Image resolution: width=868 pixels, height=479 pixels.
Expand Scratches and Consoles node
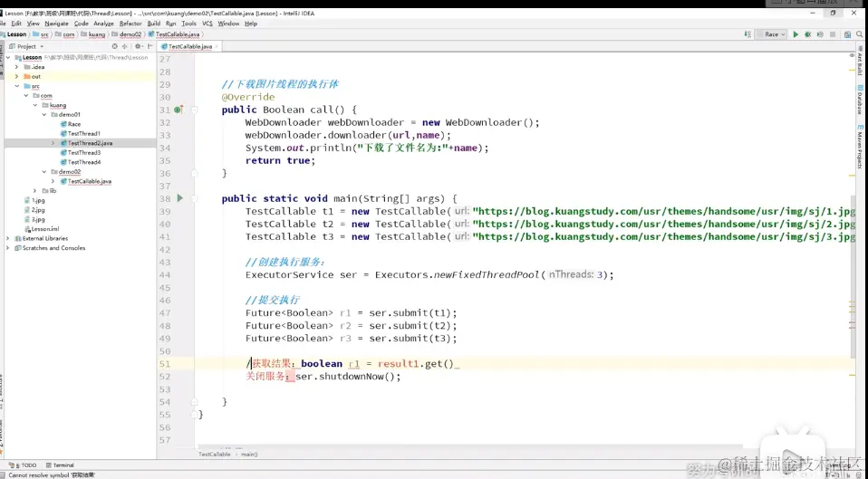pos(8,248)
